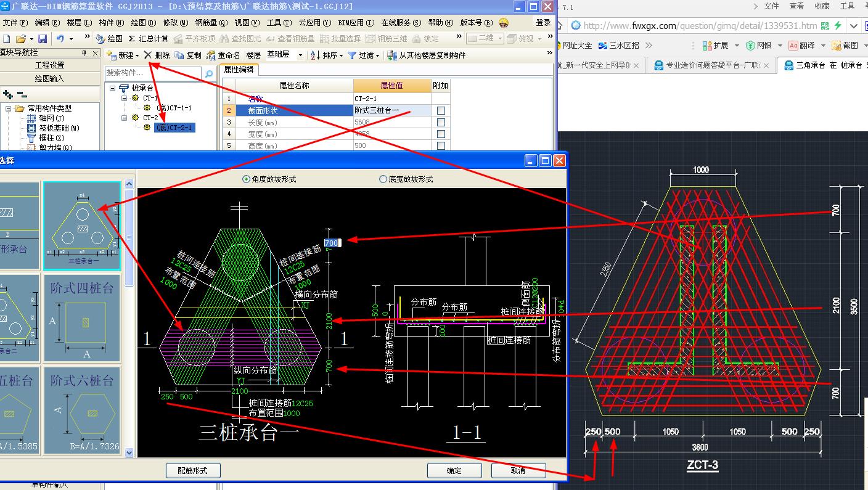Click the browser URL address field
This screenshot has width=868, height=490.
pos(700,26)
